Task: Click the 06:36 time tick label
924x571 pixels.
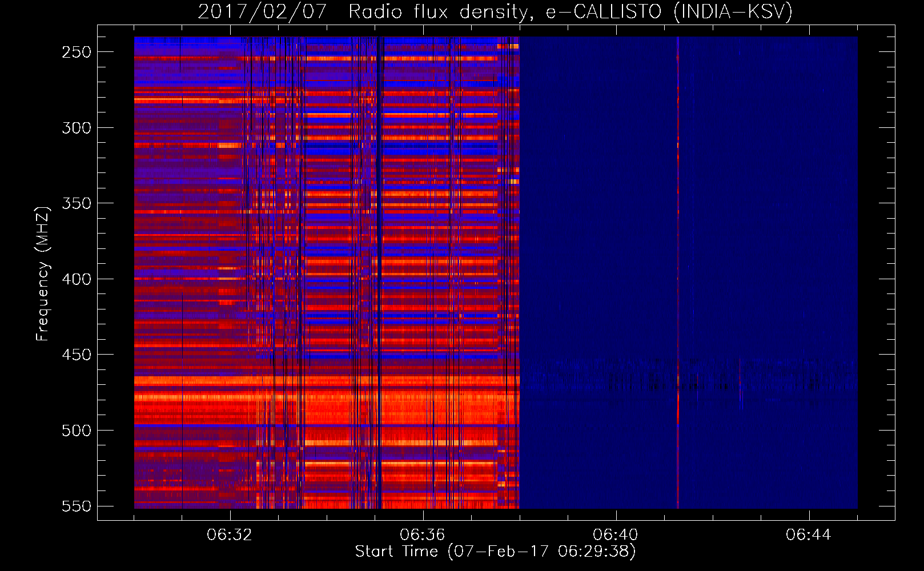Action: 423,535
